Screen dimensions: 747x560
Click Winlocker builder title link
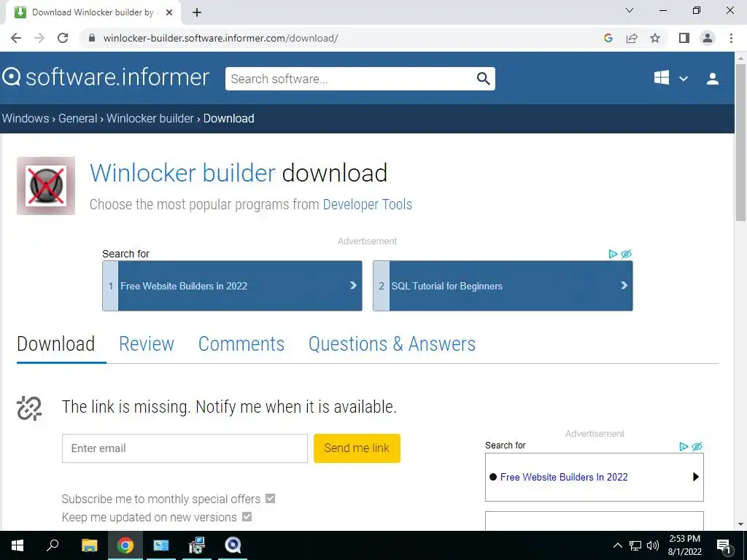coord(182,173)
